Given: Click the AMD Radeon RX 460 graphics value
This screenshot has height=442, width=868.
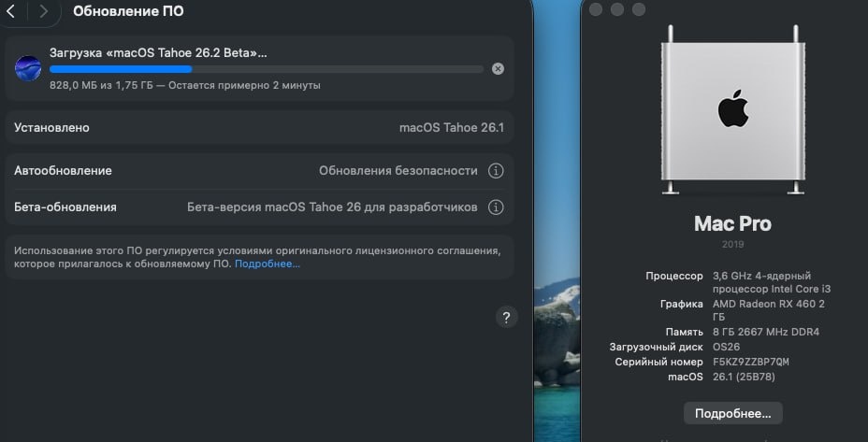Looking at the screenshot, I should click(x=769, y=310).
